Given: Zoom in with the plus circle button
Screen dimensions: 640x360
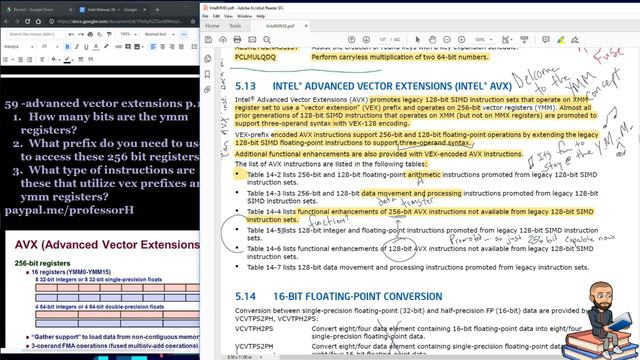Looking at the screenshot, I should pyautogui.click(x=462, y=40).
